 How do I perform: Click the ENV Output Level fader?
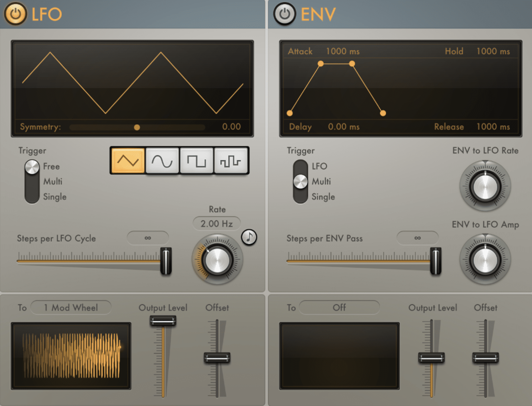pos(431,358)
